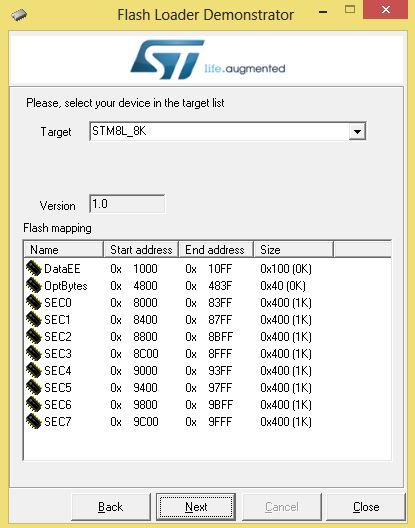Sort by the Name column header

coord(63,250)
